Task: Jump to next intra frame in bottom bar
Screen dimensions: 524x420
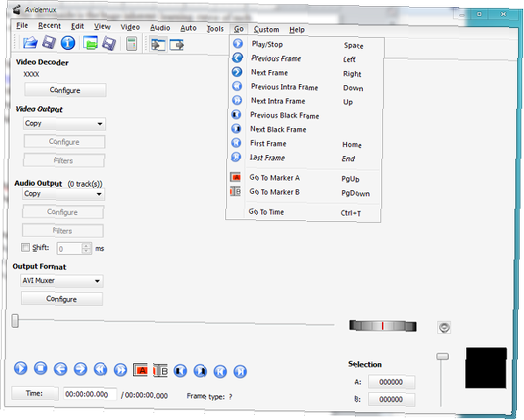Action: [x=121, y=370]
